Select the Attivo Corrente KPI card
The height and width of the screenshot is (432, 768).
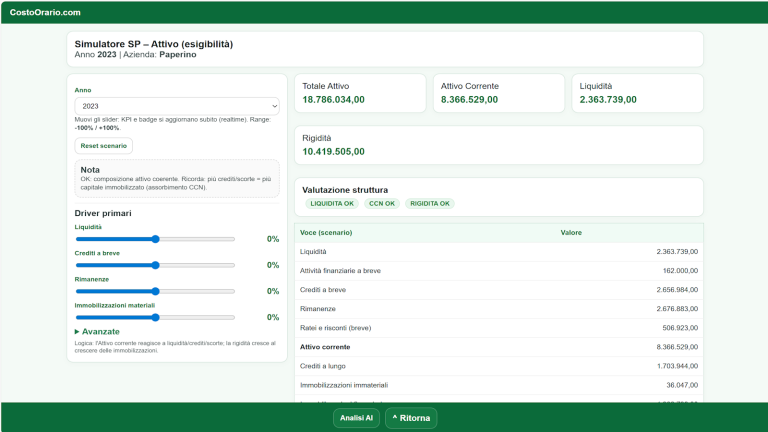497,93
